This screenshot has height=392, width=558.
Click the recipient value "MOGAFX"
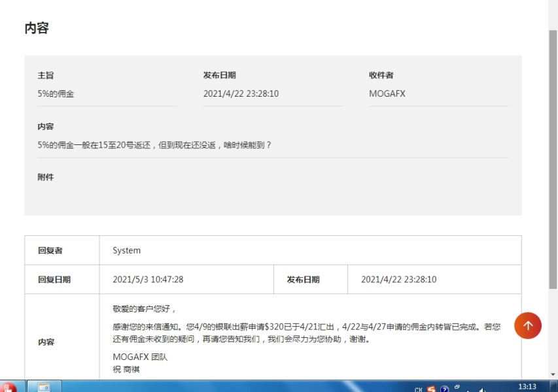pos(387,93)
